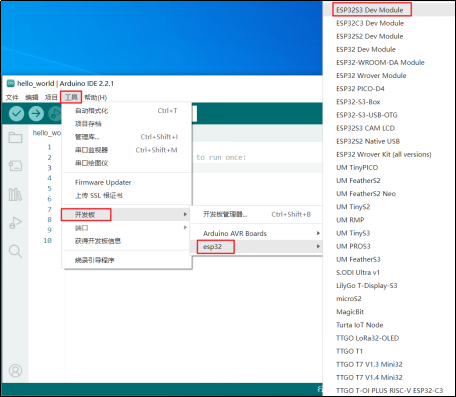The height and width of the screenshot is (397, 456).
Task: Choose 上传 SSL 根证书 entry
Action: (127, 195)
